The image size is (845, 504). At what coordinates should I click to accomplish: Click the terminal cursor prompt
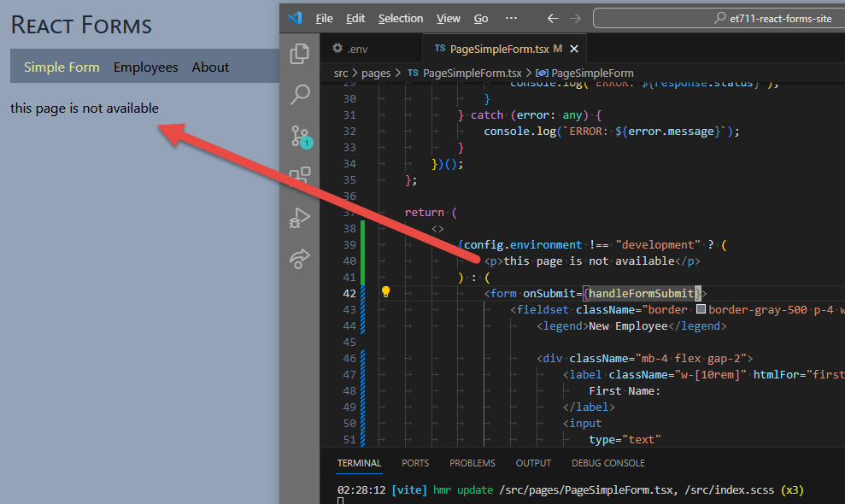coord(340,501)
